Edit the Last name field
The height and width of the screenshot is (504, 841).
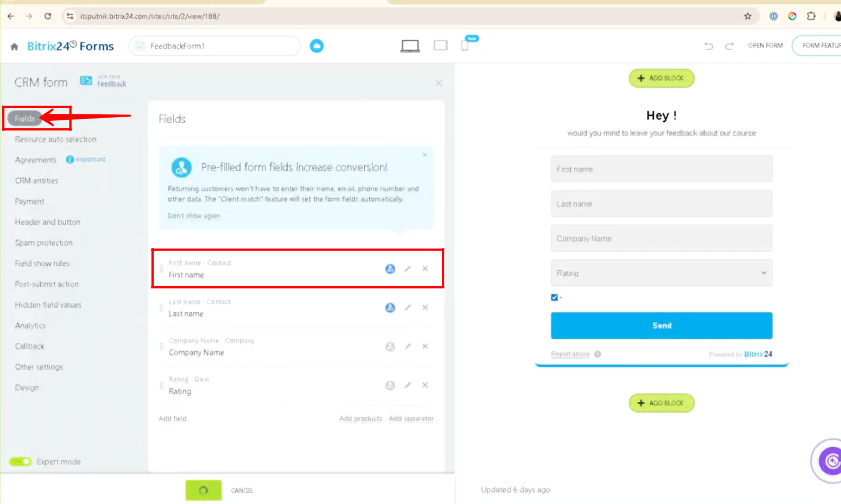point(408,308)
